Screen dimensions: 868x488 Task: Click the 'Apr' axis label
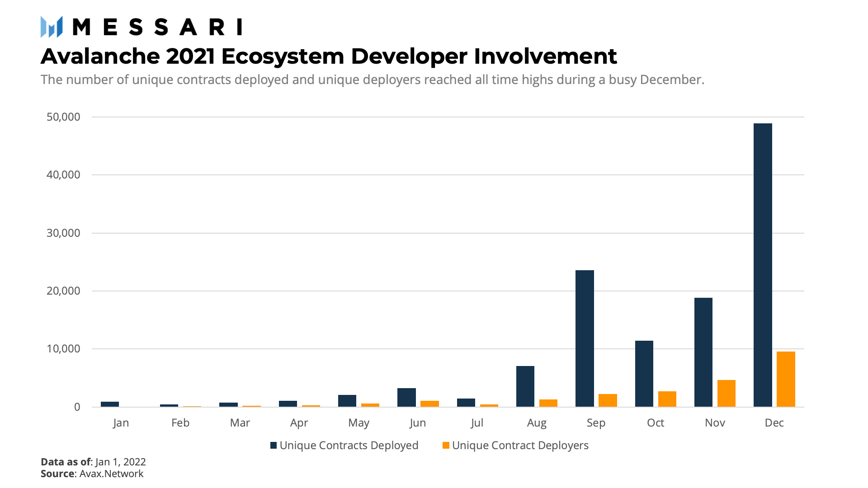pyautogui.click(x=299, y=423)
